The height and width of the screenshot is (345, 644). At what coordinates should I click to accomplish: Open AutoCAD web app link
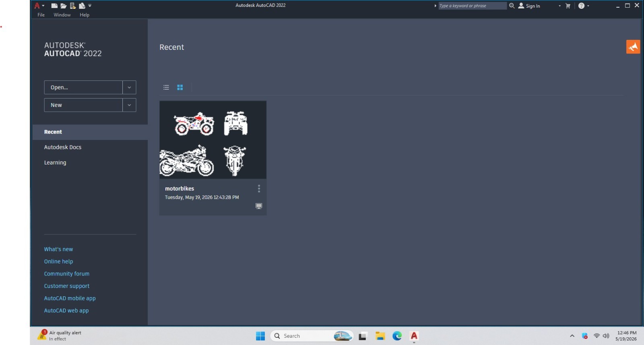point(66,310)
